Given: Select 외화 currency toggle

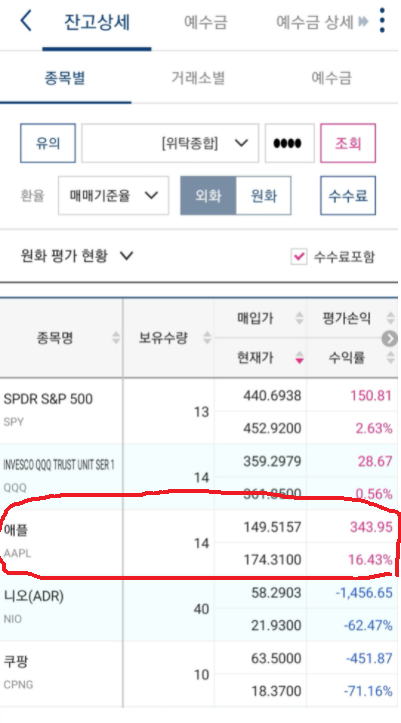Looking at the screenshot, I should pyautogui.click(x=208, y=196).
